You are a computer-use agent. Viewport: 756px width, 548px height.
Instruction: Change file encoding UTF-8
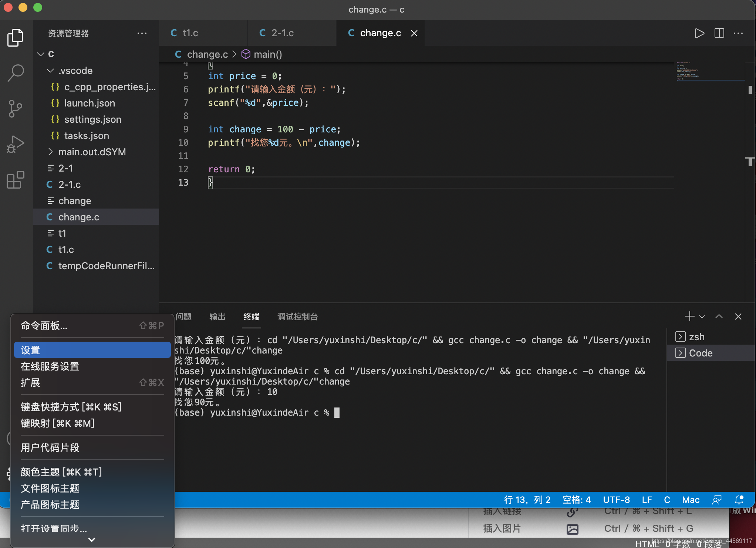[616, 500]
